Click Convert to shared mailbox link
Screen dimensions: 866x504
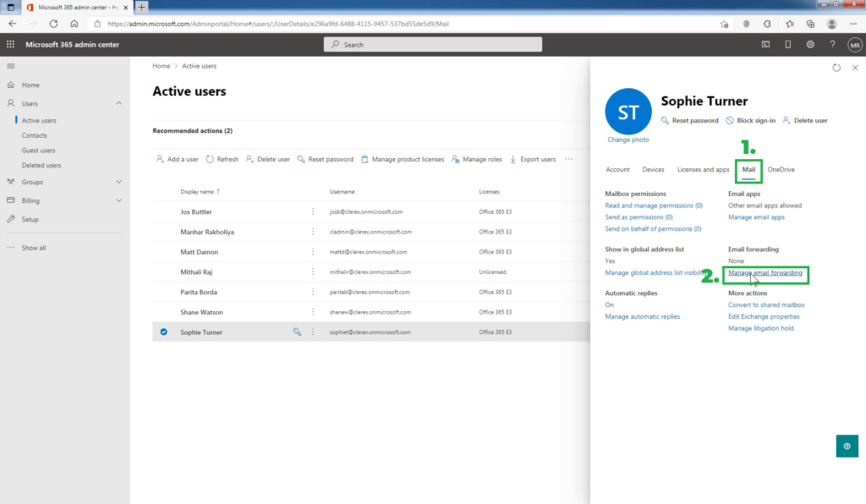point(766,304)
